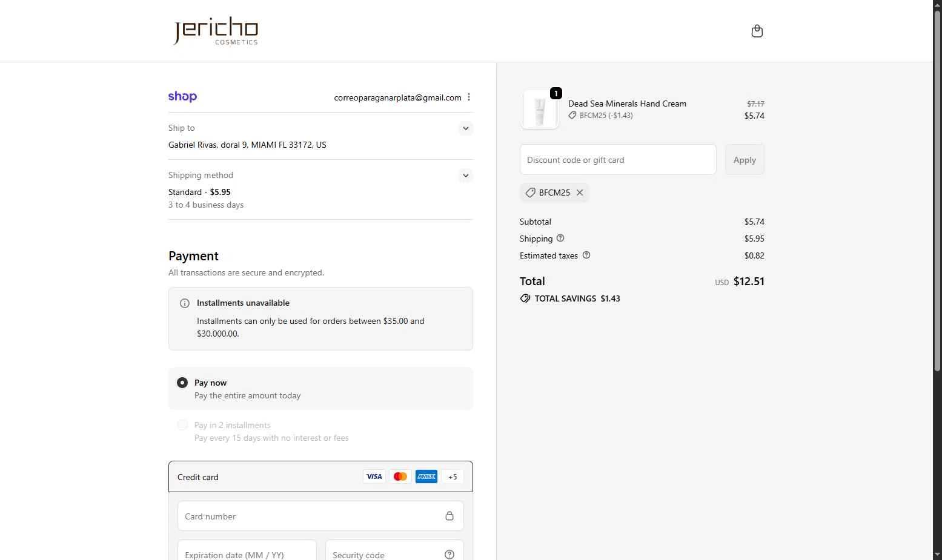Click the Payment heading
This screenshot has height=560, width=942.
click(193, 256)
